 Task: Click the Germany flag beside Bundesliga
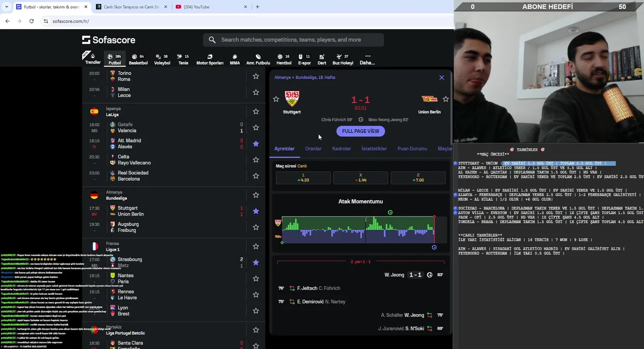(x=94, y=195)
